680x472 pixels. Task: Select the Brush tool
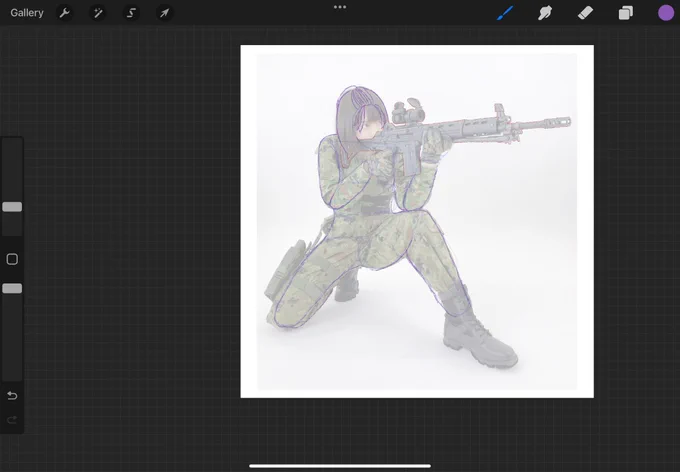(505, 13)
